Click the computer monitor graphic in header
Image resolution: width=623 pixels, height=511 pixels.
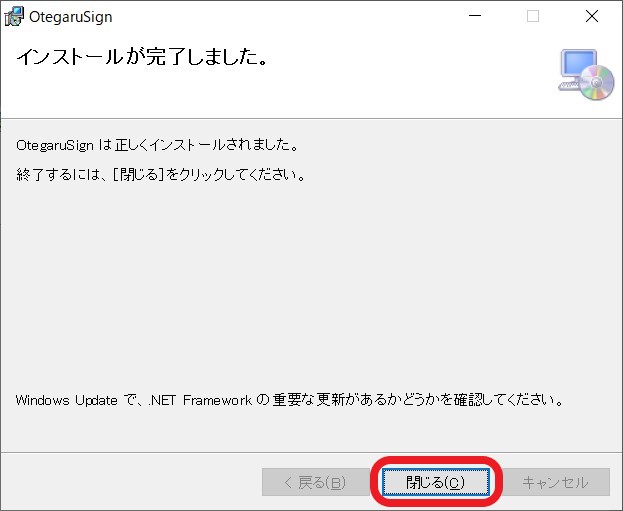pos(576,70)
